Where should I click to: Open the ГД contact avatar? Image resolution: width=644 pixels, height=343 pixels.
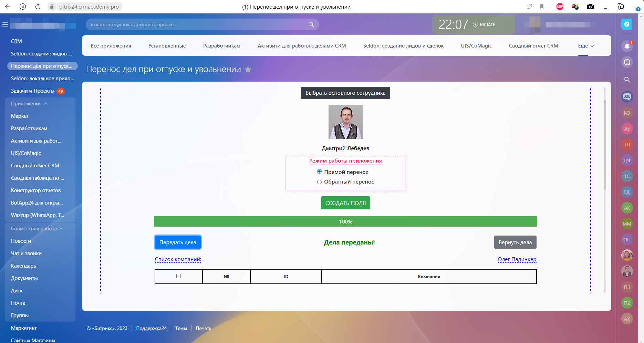(627, 192)
